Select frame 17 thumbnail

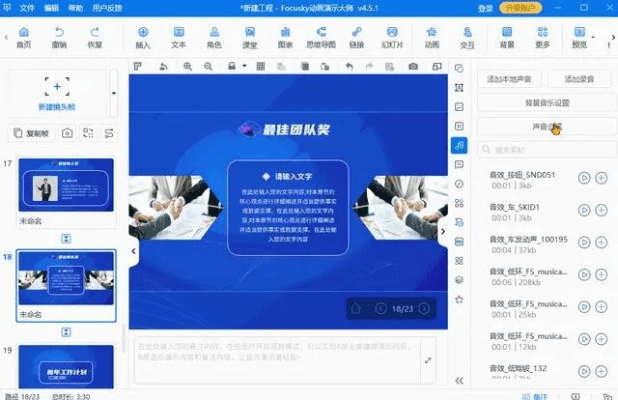(x=66, y=185)
